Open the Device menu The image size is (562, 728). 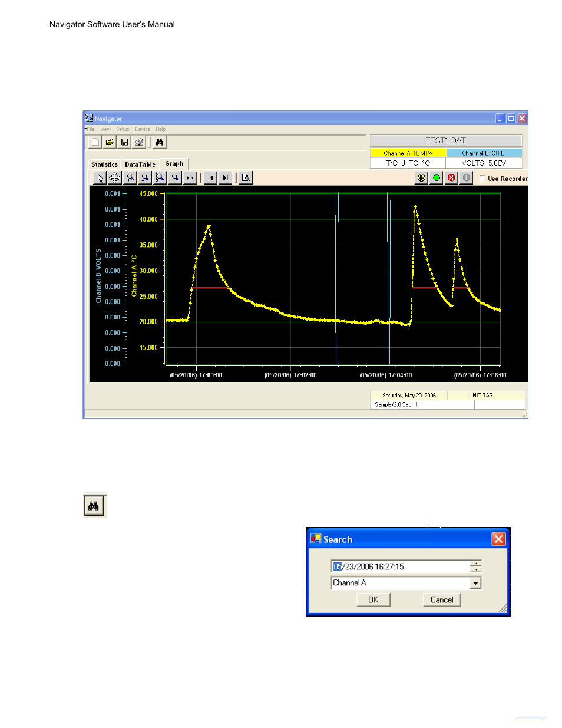click(x=143, y=129)
